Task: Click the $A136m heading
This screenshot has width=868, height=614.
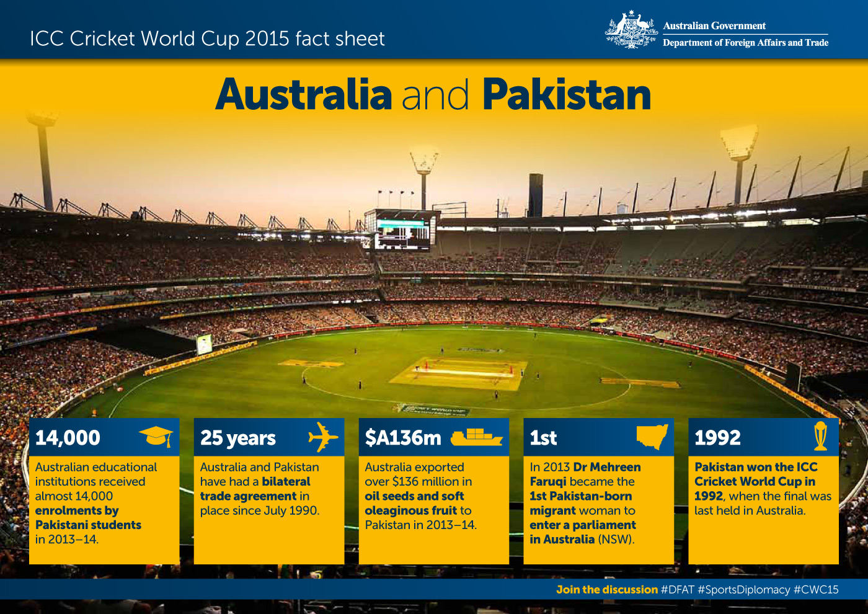Action: point(403,438)
